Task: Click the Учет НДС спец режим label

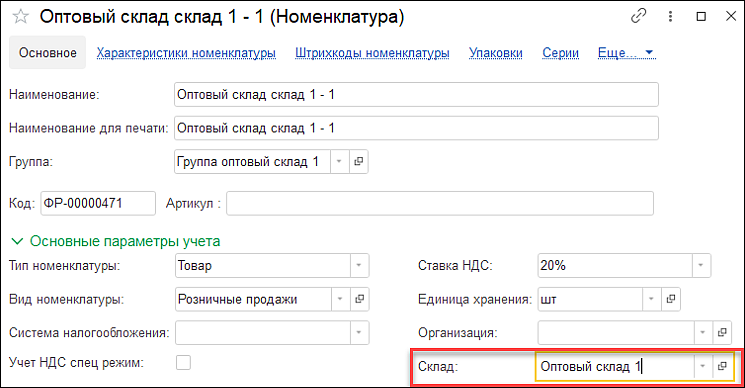Action: tap(76, 362)
